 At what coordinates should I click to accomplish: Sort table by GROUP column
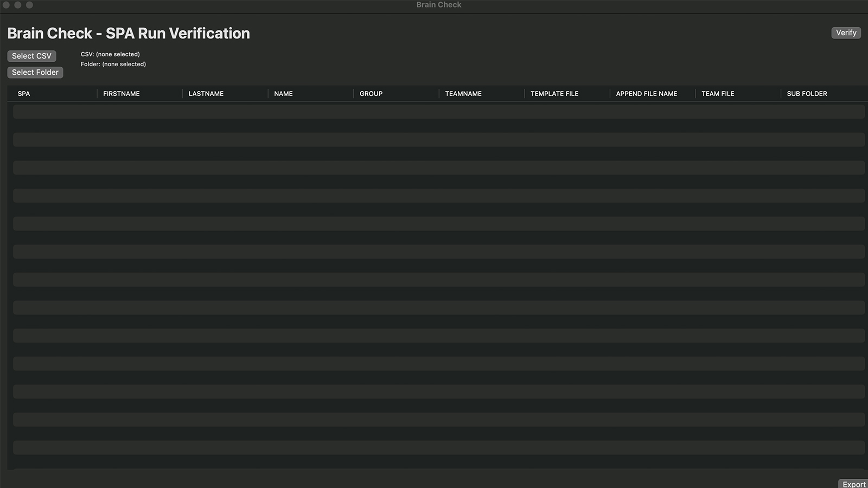click(x=371, y=94)
